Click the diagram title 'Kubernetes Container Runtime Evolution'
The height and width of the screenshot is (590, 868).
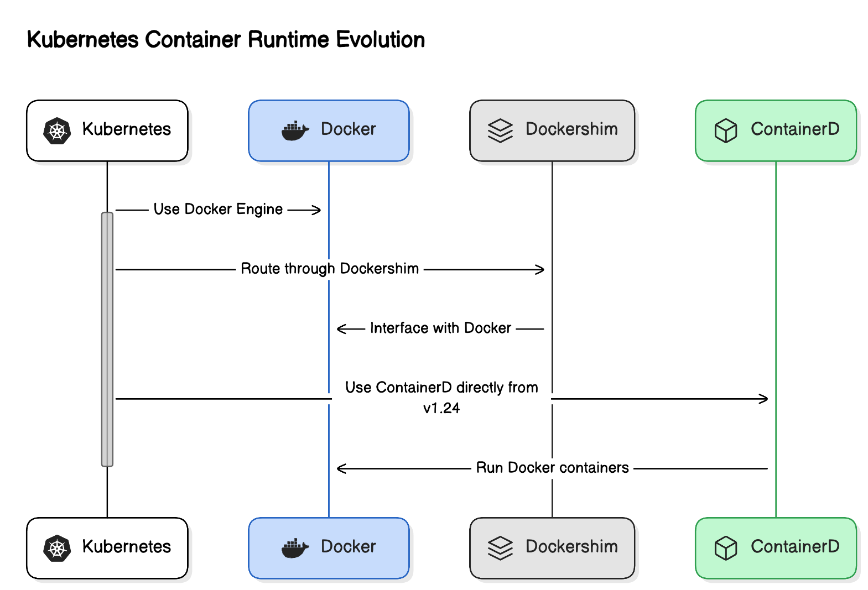(x=226, y=40)
